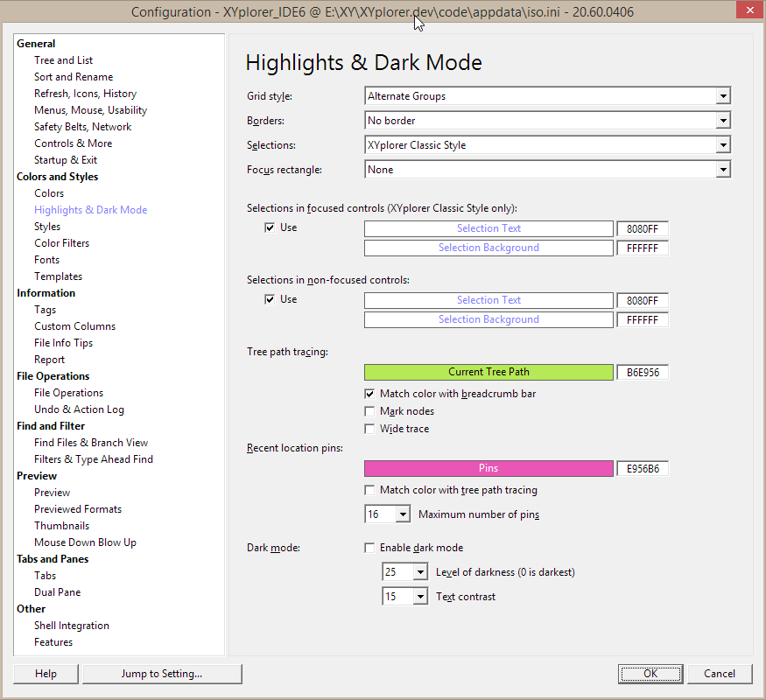This screenshot has height=700, width=766.
Task: Uncheck Use for focused controls selections
Action: (271, 227)
